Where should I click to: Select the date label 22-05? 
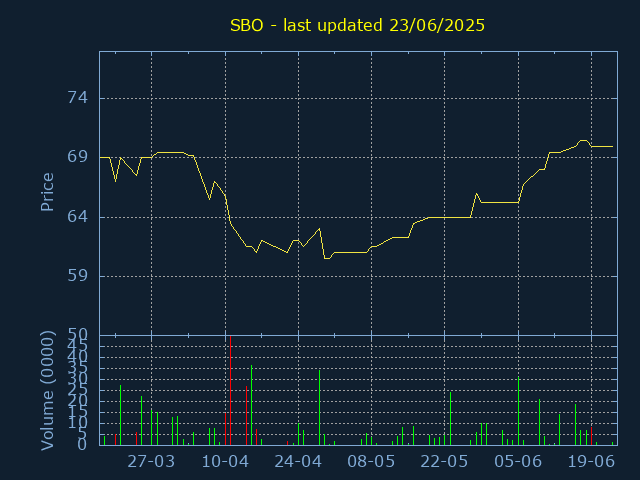(x=444, y=462)
